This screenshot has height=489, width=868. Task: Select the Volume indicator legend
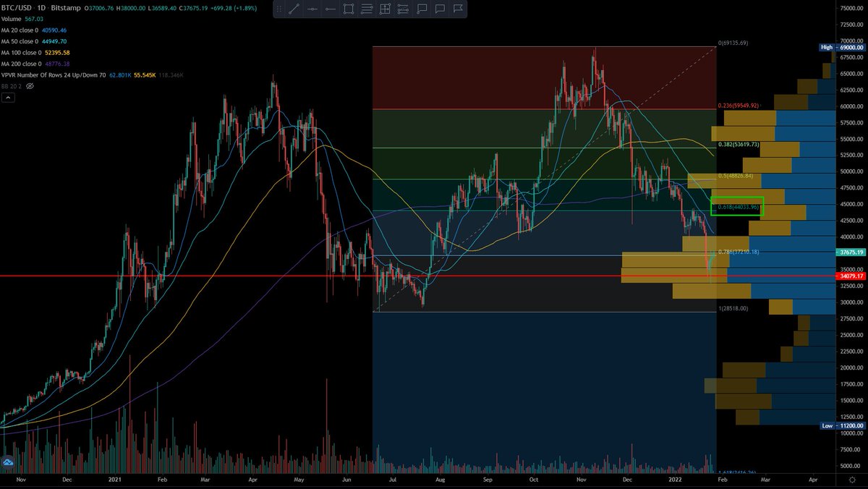13,17
